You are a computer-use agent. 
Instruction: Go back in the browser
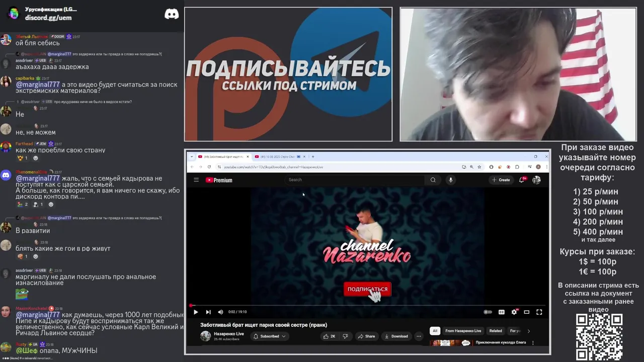pos(192,167)
